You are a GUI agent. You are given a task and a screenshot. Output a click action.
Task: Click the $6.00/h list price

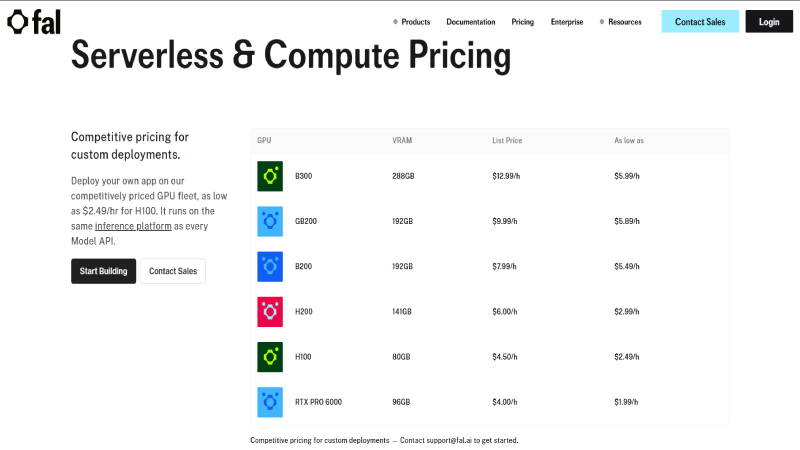(505, 312)
